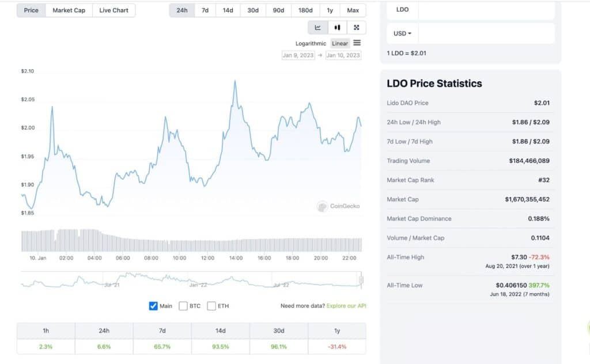Open the Live Chart tab
590x364 pixels.
[114, 10]
